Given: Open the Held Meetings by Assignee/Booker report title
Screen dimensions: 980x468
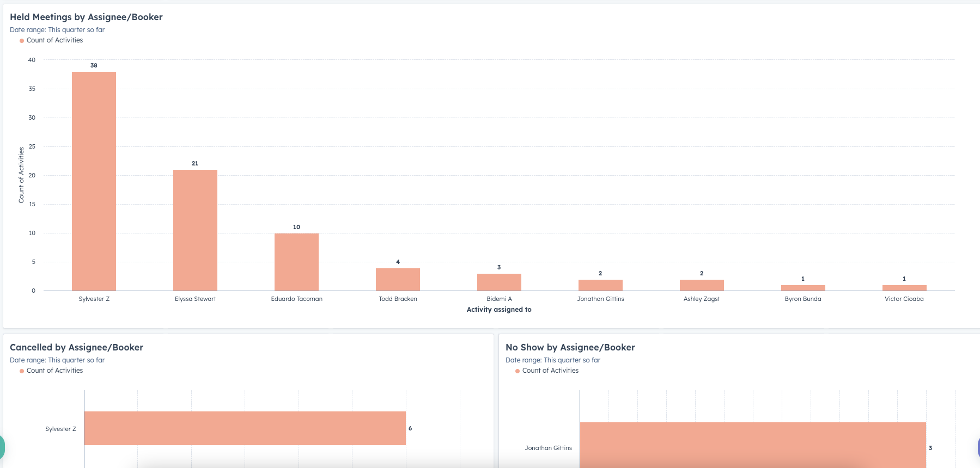Looking at the screenshot, I should click(x=86, y=17).
